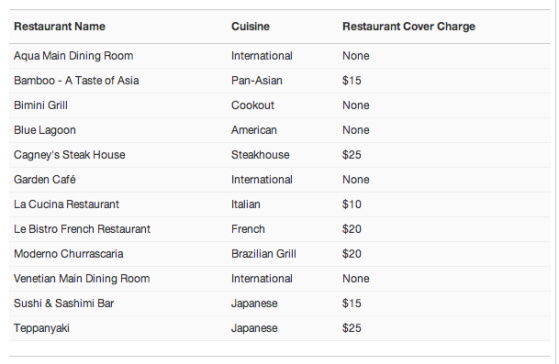Click the Venetian Main Dining Room entry
Screen dimensions: 559x364
(82, 278)
